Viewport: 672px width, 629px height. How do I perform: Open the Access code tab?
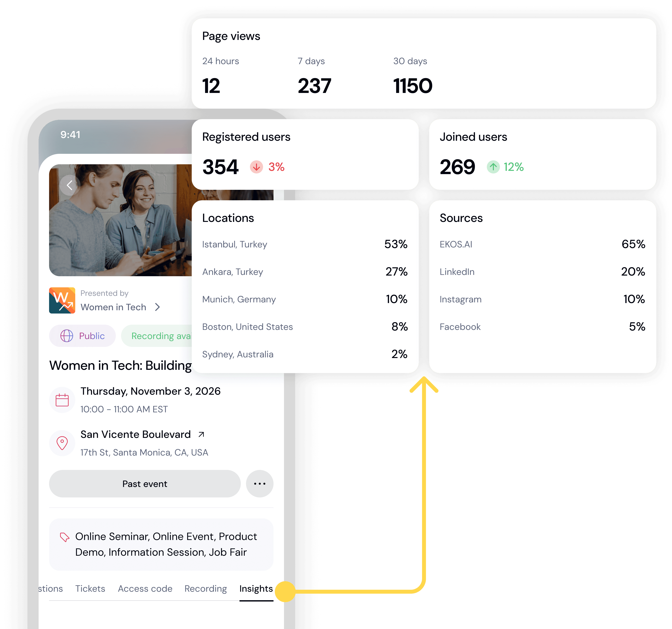coord(145,588)
